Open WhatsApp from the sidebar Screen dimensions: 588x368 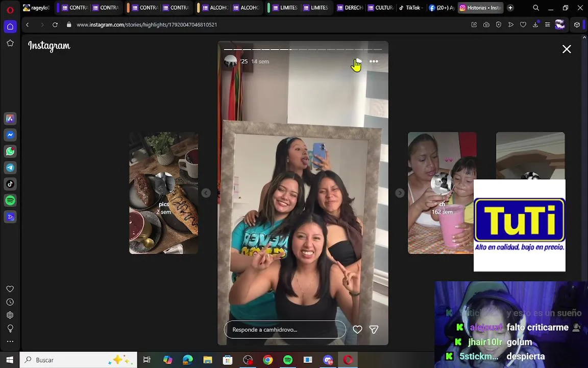10,151
